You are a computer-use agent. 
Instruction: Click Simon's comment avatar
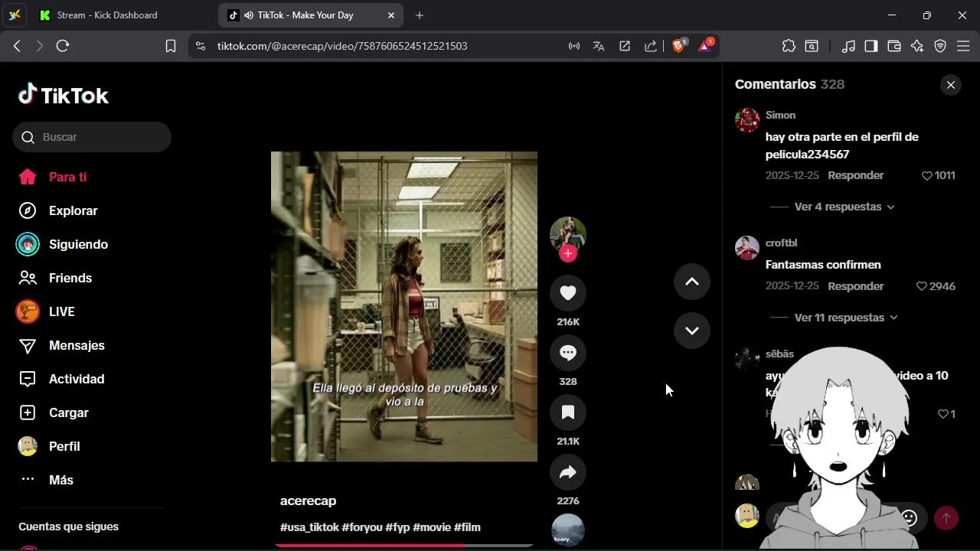coord(747,120)
